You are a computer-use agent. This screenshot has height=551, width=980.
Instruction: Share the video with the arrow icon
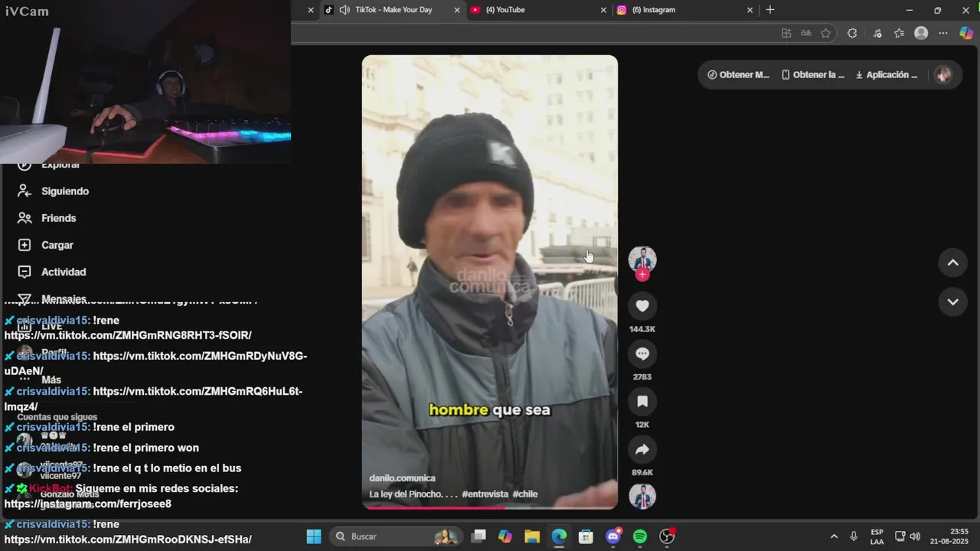[x=642, y=449]
